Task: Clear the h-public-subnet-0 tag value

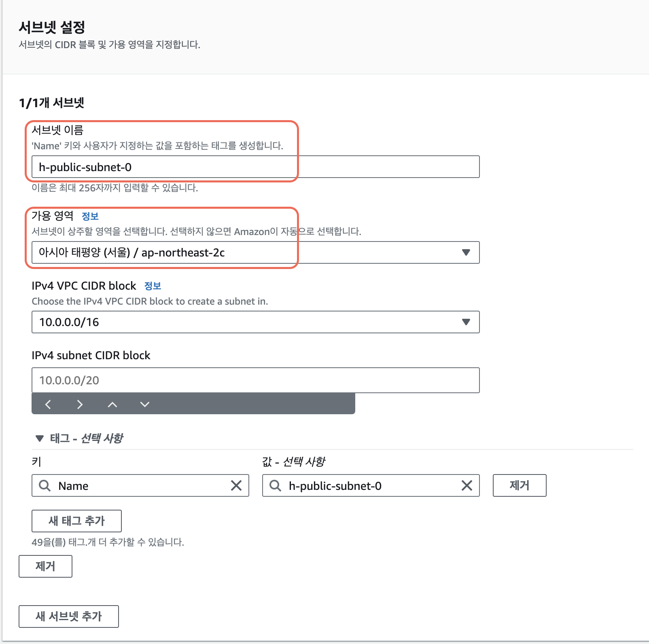Action: [x=467, y=485]
